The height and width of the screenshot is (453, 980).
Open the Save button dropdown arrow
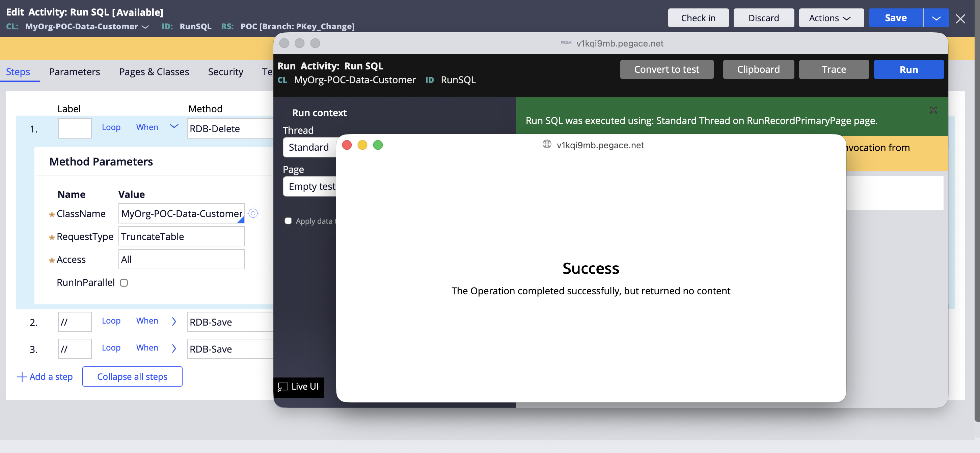coord(936,18)
